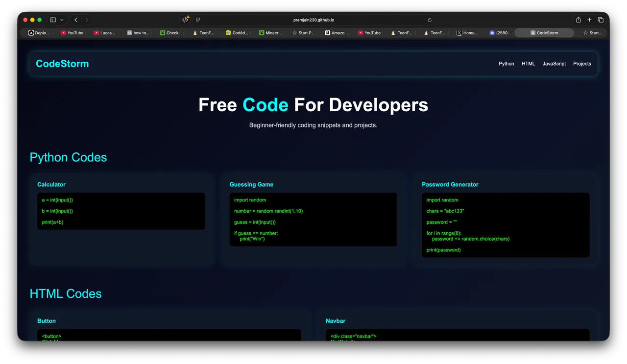Reload the page with the refresh icon

[x=430, y=20]
